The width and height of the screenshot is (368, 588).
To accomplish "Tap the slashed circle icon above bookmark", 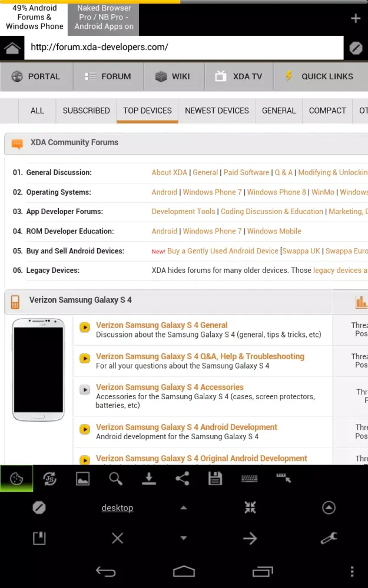I will pos(39,508).
